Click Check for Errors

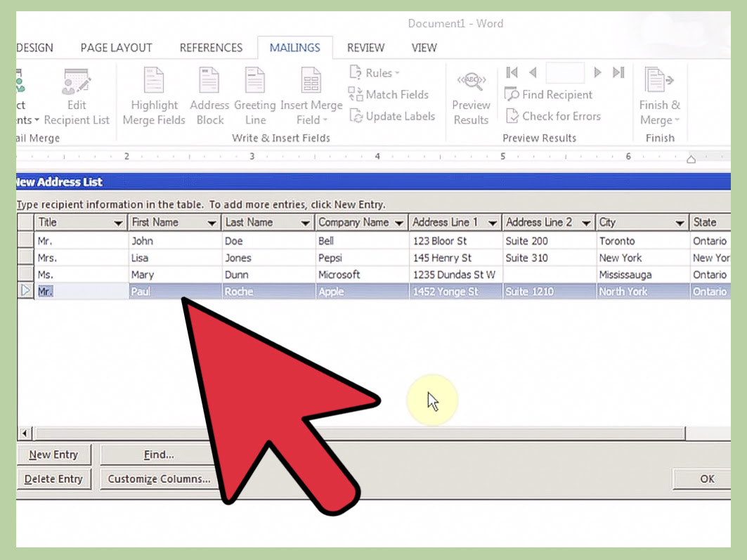click(x=553, y=116)
